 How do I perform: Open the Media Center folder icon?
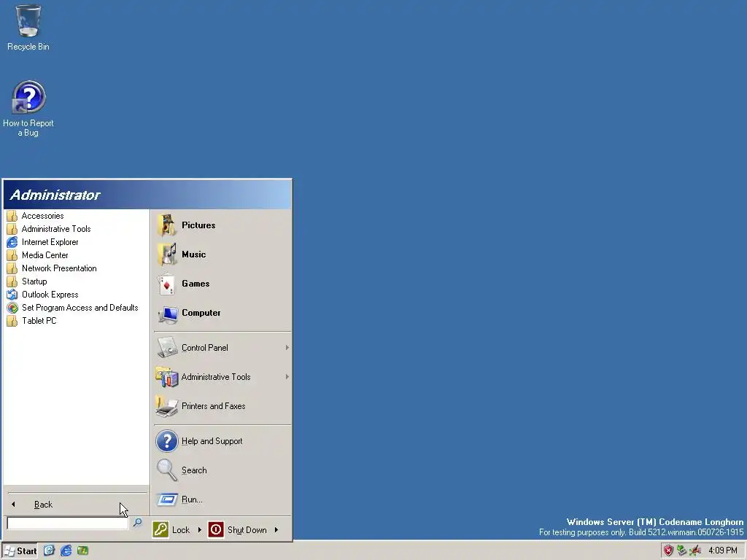[x=12, y=255]
